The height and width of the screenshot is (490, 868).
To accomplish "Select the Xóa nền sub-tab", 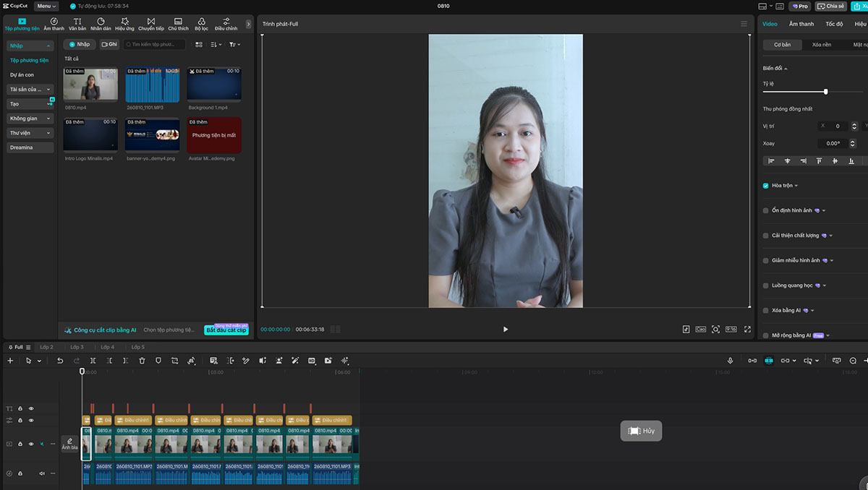I will tap(822, 44).
